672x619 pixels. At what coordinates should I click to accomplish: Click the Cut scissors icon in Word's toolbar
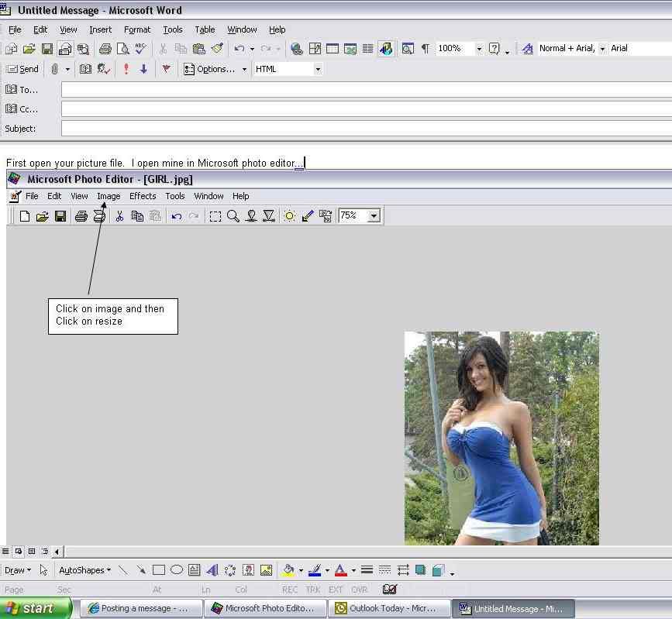(163, 49)
